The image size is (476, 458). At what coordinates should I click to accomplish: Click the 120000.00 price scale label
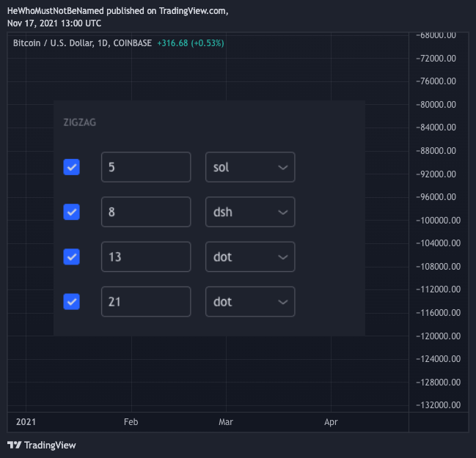tap(438, 336)
